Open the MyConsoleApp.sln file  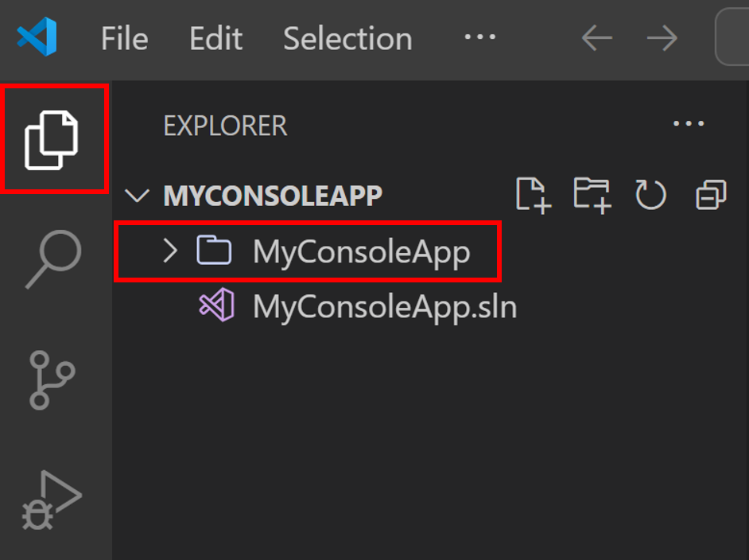384,306
